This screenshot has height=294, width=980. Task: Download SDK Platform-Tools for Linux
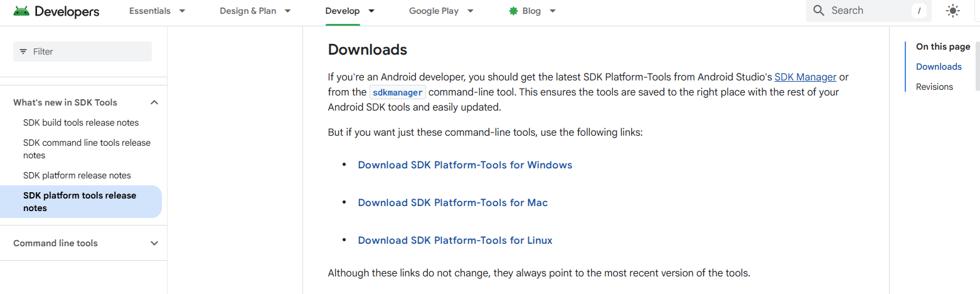click(x=455, y=241)
